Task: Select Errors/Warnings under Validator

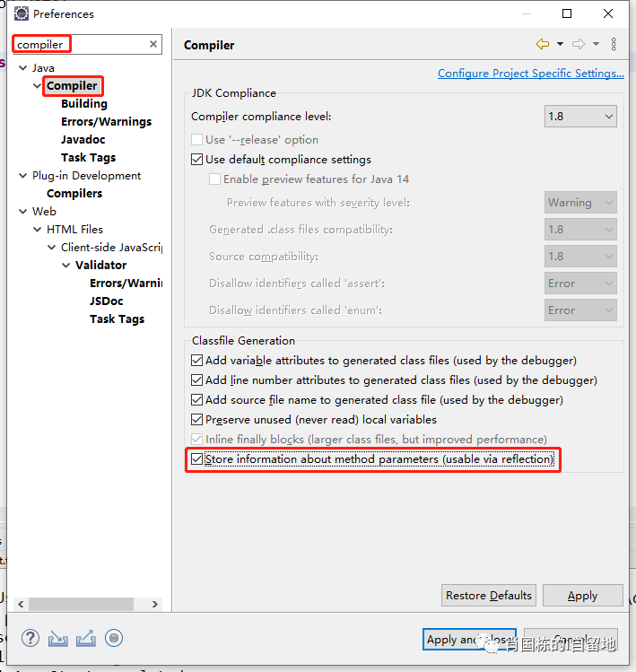Action: coord(126,284)
